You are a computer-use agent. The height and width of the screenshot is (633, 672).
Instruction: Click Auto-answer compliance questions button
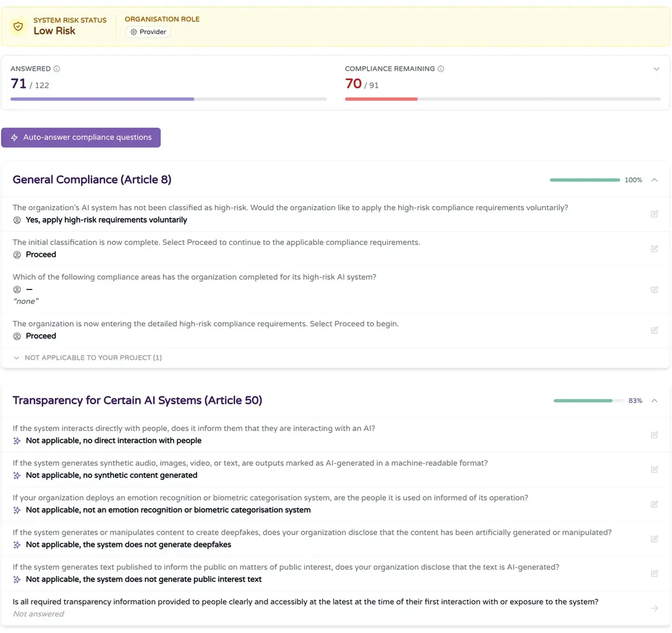[x=81, y=138]
